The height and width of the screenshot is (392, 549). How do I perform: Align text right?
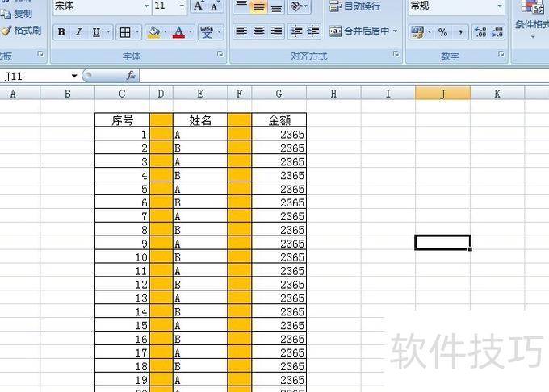pos(276,31)
